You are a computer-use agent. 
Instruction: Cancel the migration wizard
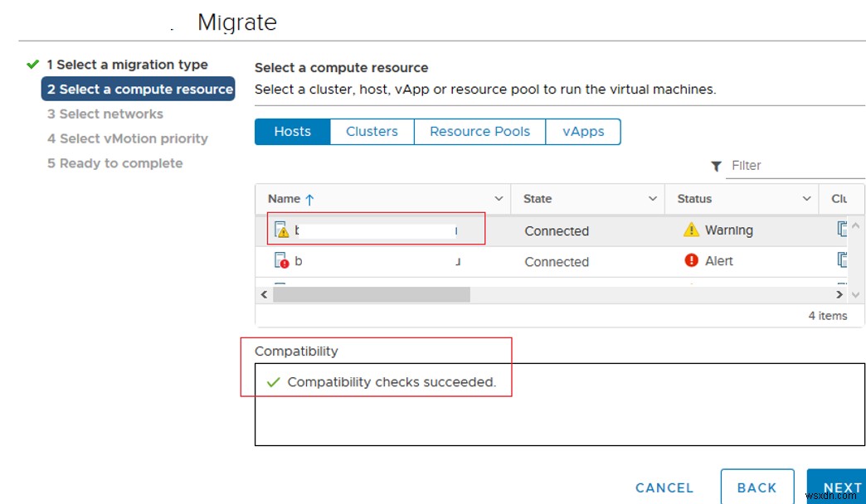(664, 487)
